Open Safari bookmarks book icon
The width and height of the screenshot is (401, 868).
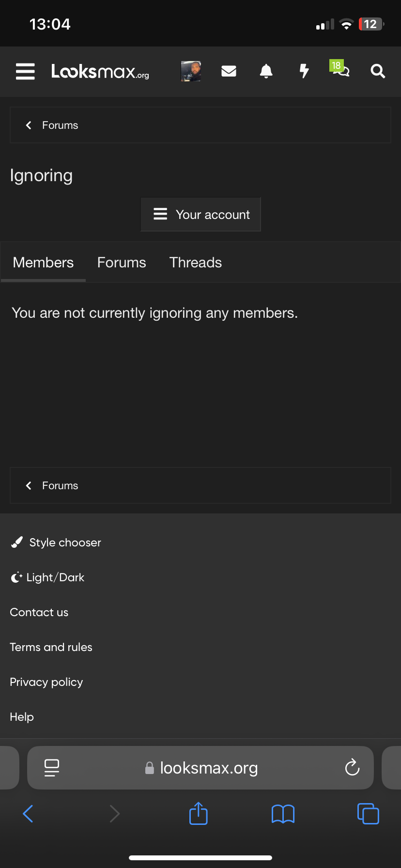pos(283,814)
